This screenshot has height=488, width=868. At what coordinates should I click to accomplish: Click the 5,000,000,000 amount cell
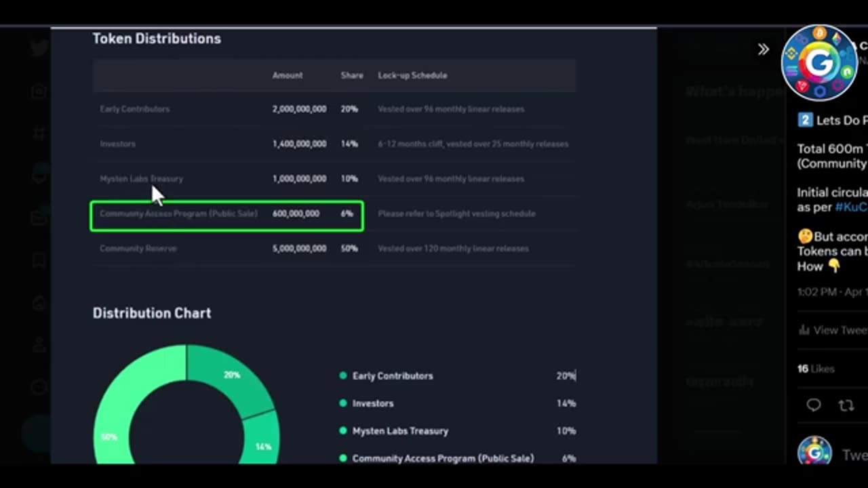(x=299, y=249)
